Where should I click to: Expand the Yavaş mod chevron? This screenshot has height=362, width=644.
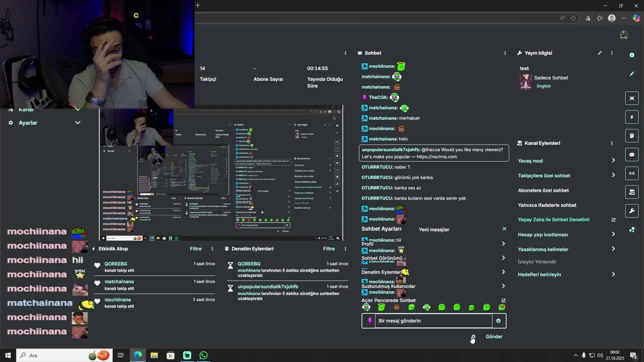click(613, 160)
